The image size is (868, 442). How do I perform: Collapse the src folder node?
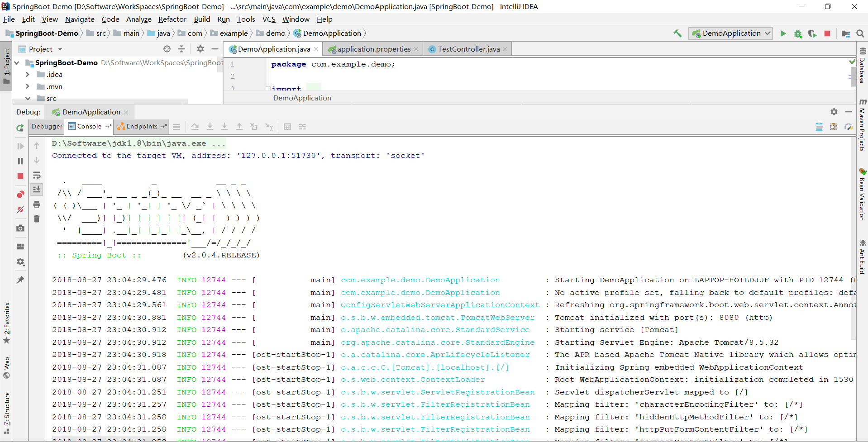(28, 98)
